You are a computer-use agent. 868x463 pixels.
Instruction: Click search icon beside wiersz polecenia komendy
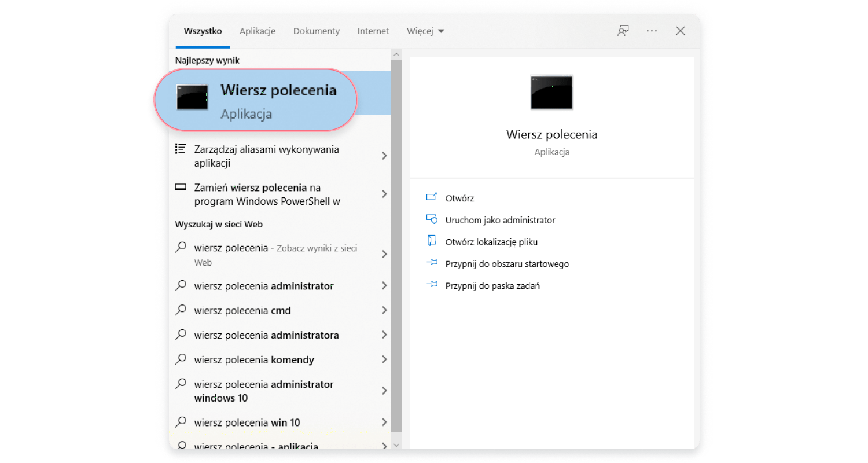click(x=181, y=359)
